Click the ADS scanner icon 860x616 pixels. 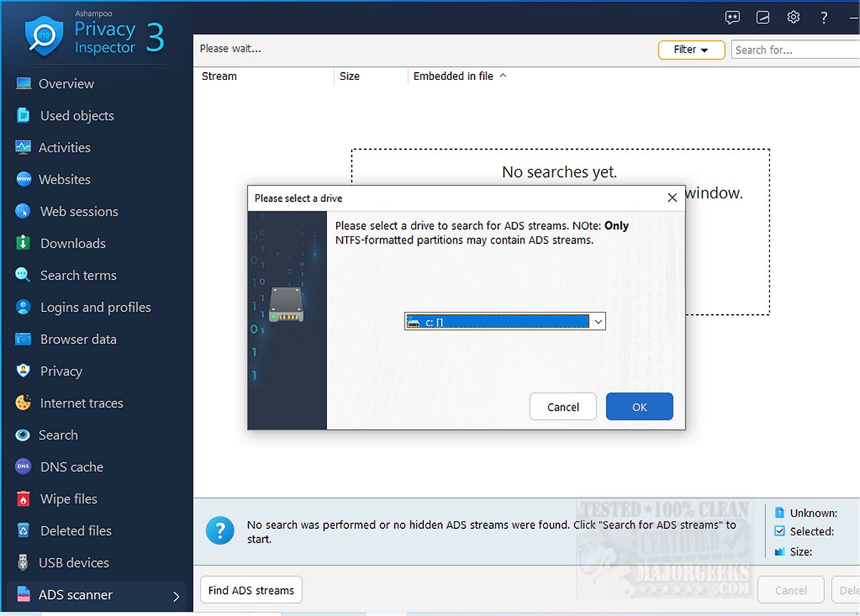[x=24, y=595]
